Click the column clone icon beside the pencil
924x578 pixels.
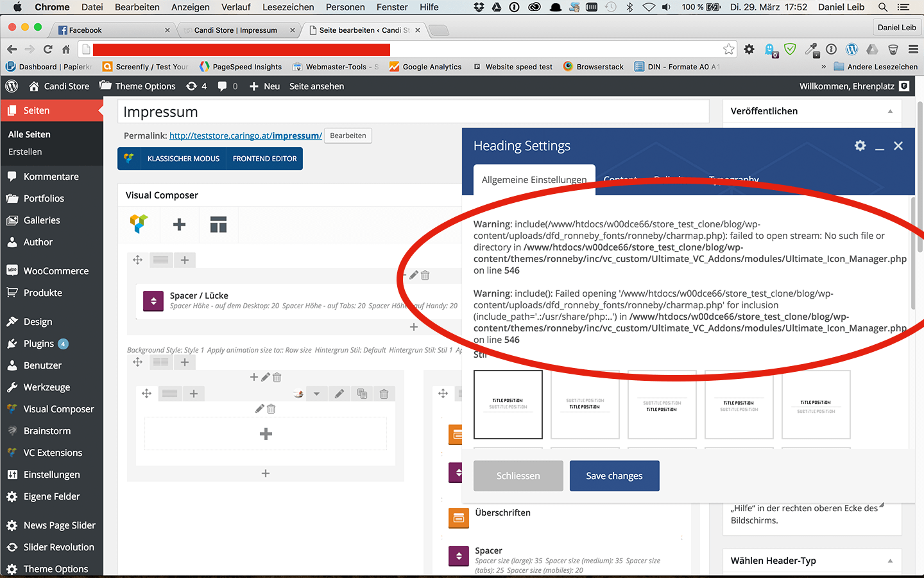click(362, 394)
